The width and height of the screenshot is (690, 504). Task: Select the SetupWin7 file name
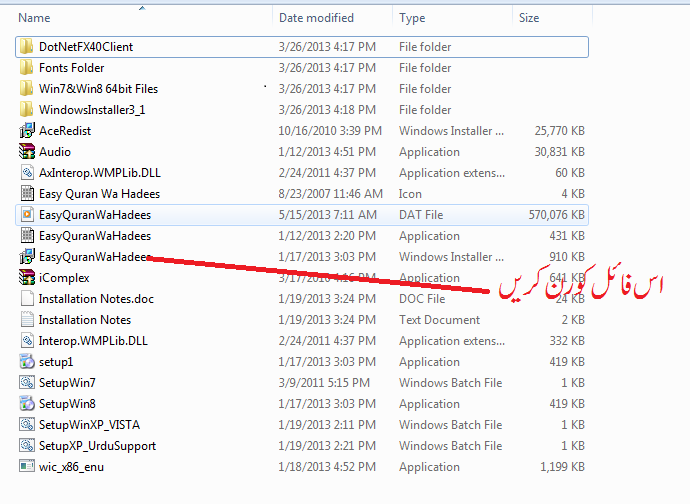coord(67,383)
